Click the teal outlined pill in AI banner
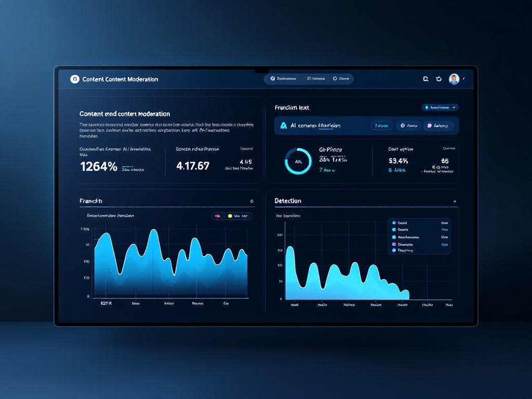Viewport: 532px width, 399px height. pyautogui.click(x=382, y=126)
